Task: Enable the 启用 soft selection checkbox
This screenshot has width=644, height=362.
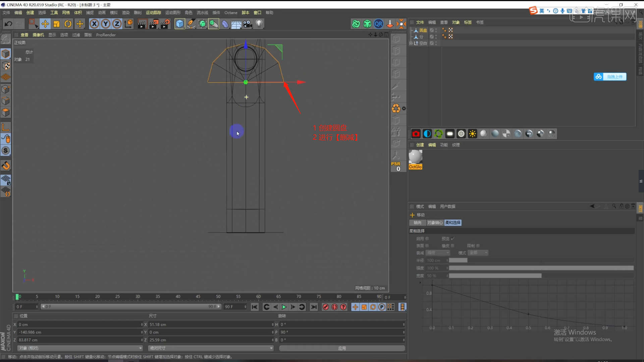Action: (x=427, y=239)
